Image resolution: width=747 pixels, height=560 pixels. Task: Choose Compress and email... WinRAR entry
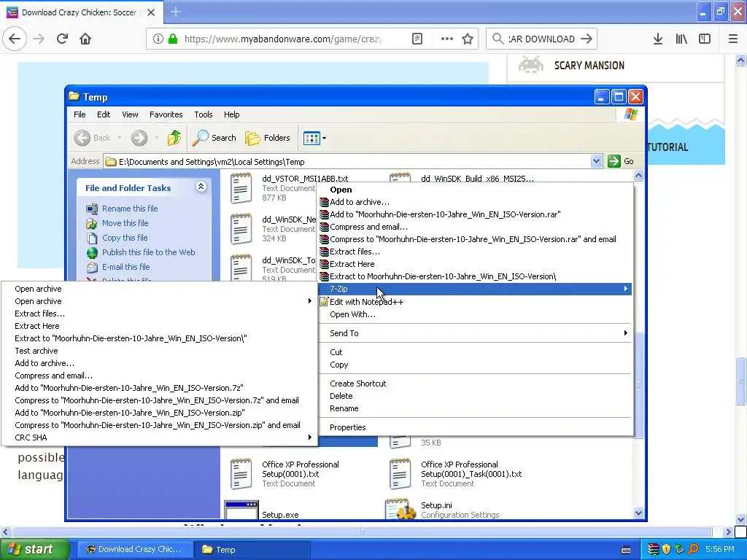[x=475, y=227]
